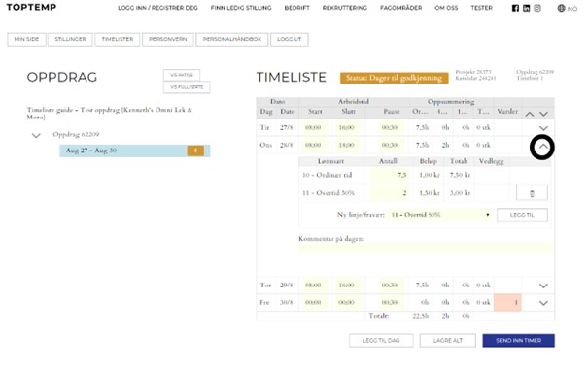Click Send inn timer button
Image resolution: width=588 pixels, height=370 pixels.
(x=518, y=341)
